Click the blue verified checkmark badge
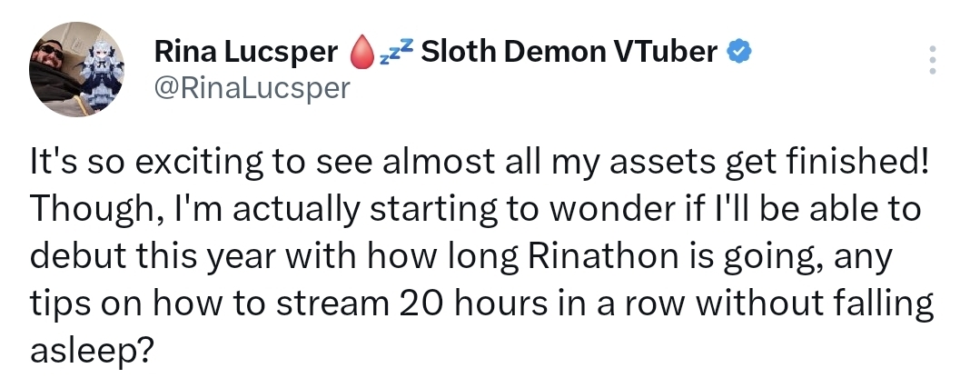Screen dimensions: 980x388 [739, 53]
